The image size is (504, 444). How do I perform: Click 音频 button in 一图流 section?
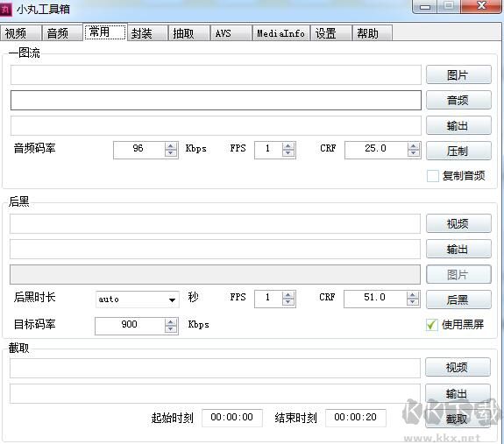pos(458,100)
